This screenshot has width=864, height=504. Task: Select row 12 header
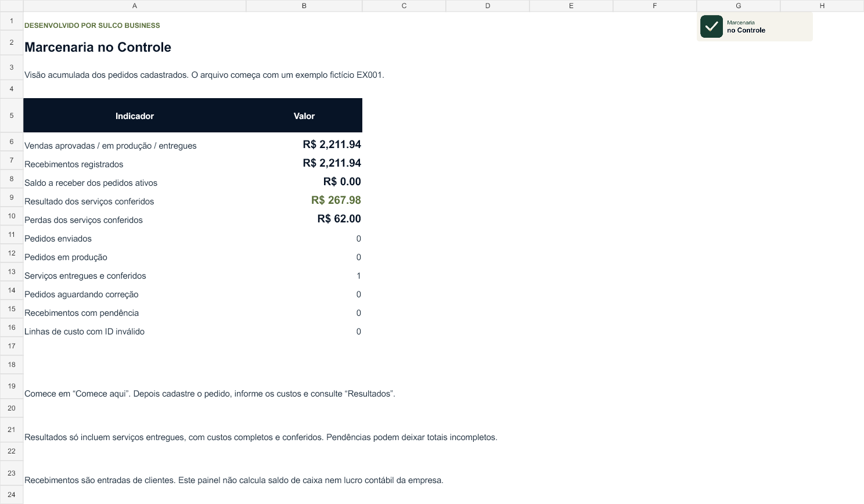point(12,253)
